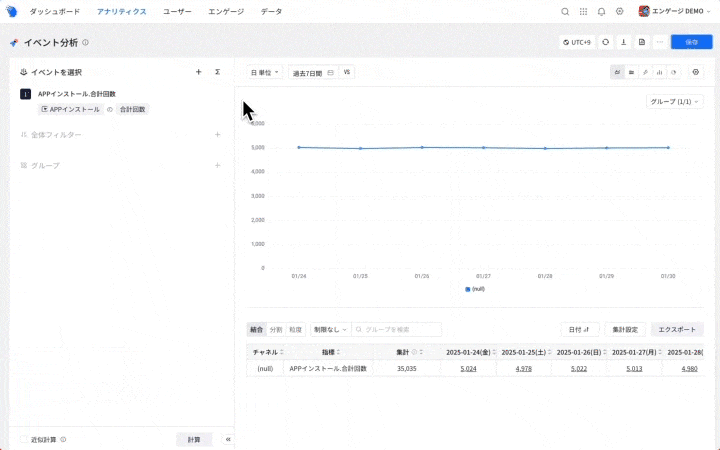Open the APPインストール event selector
Viewport: 720px width, 450px height.
click(x=71, y=109)
